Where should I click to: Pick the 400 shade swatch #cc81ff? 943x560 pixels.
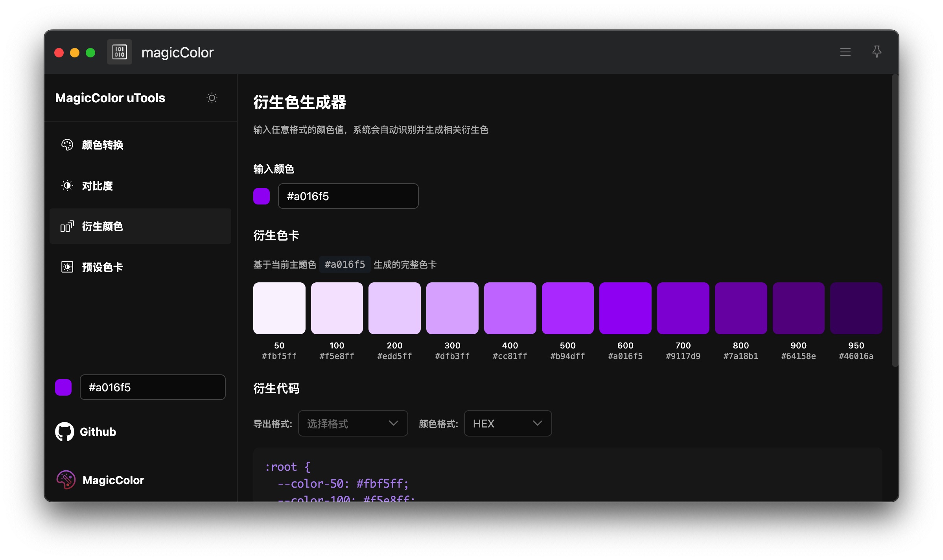tap(510, 308)
